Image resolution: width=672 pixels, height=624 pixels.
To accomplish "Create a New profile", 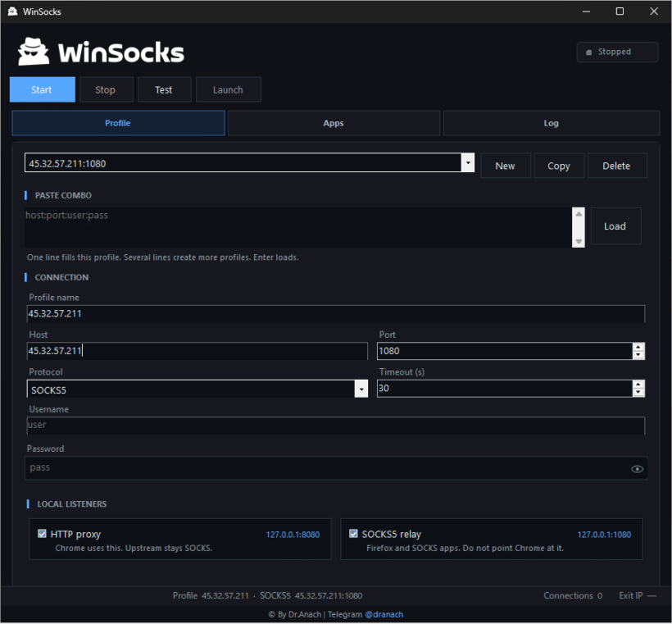I will (x=506, y=166).
